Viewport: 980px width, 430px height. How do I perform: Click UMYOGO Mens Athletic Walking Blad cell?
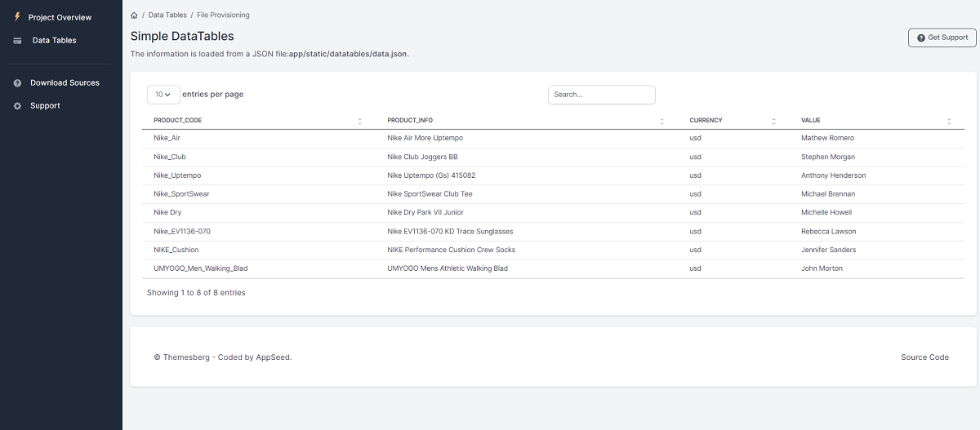[448, 268]
